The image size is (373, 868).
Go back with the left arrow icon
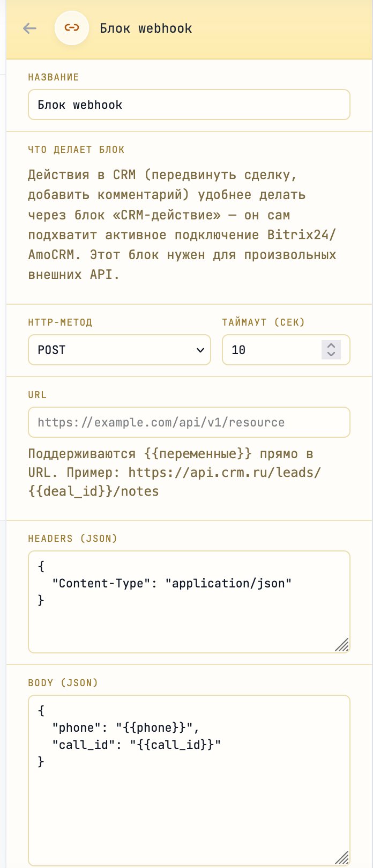pos(30,28)
